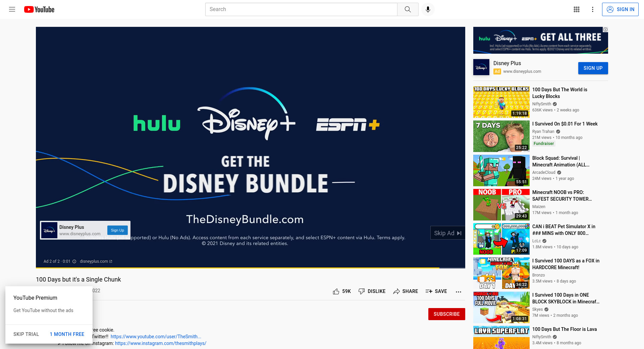The width and height of the screenshot is (644, 349).
Task: Click the DISLIKE thumbs down button
Action: [x=372, y=291]
